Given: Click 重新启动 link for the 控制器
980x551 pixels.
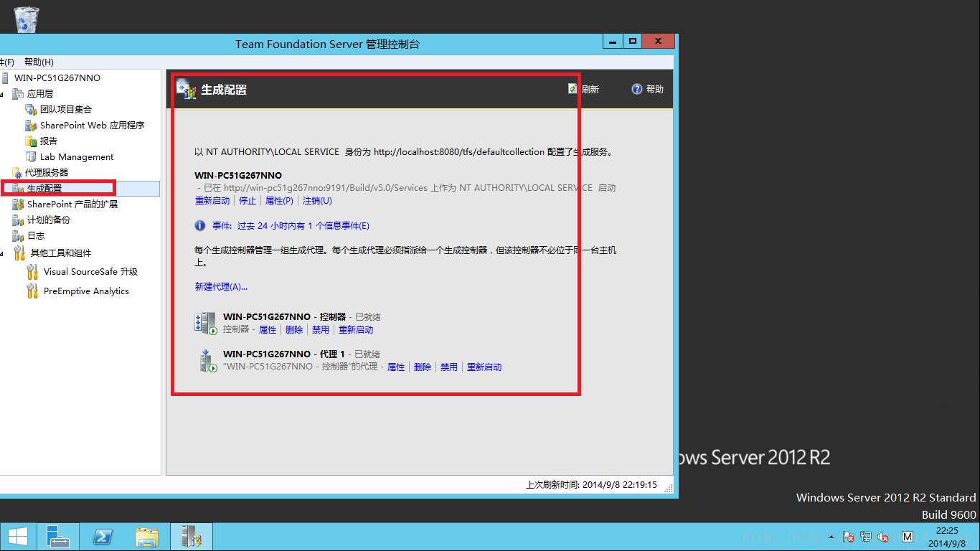Looking at the screenshot, I should (356, 329).
